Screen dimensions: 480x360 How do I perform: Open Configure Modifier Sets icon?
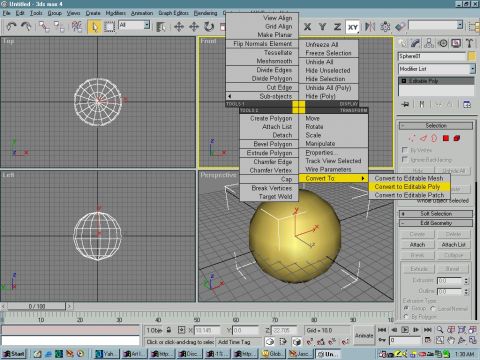point(467,104)
